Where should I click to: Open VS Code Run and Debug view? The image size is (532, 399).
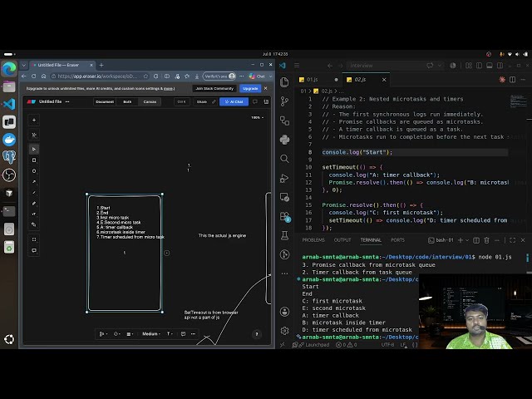(x=284, y=178)
